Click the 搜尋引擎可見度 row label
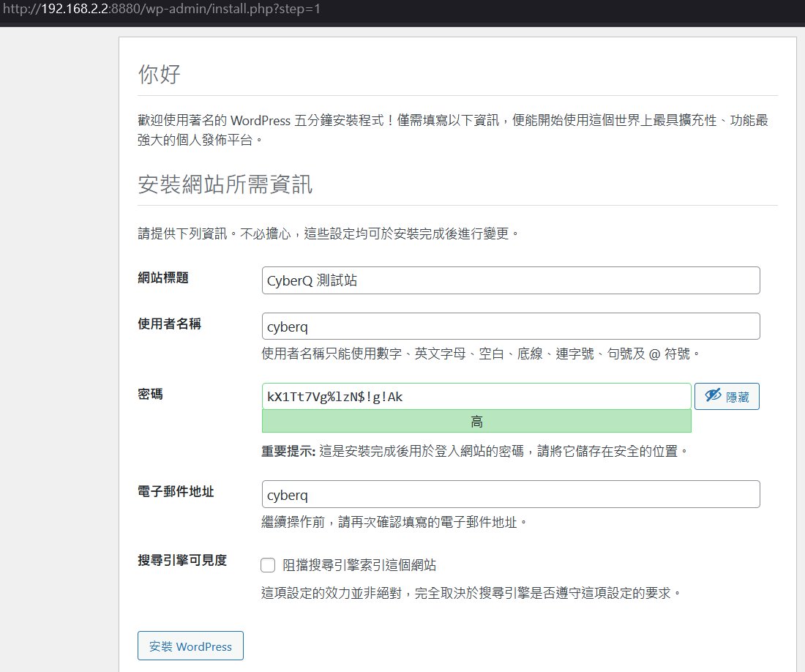805x672 pixels. click(182, 560)
